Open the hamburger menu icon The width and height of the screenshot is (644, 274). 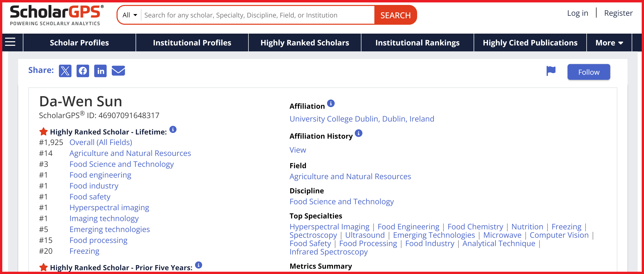[x=10, y=42]
